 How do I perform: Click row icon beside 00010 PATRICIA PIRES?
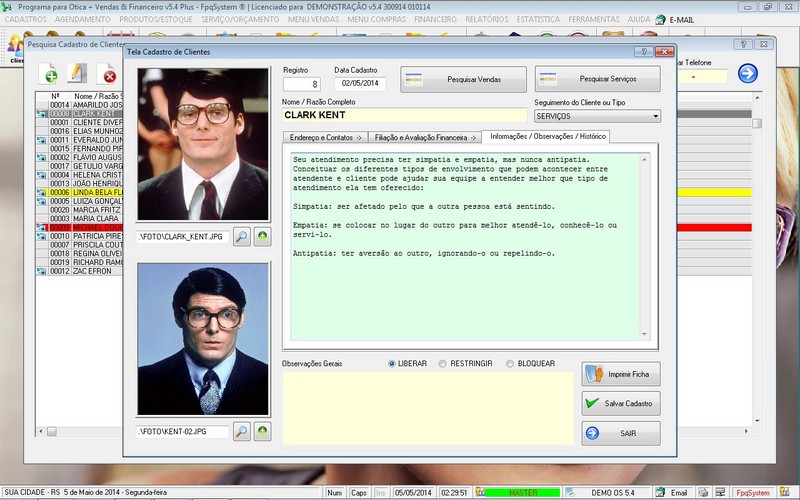41,236
